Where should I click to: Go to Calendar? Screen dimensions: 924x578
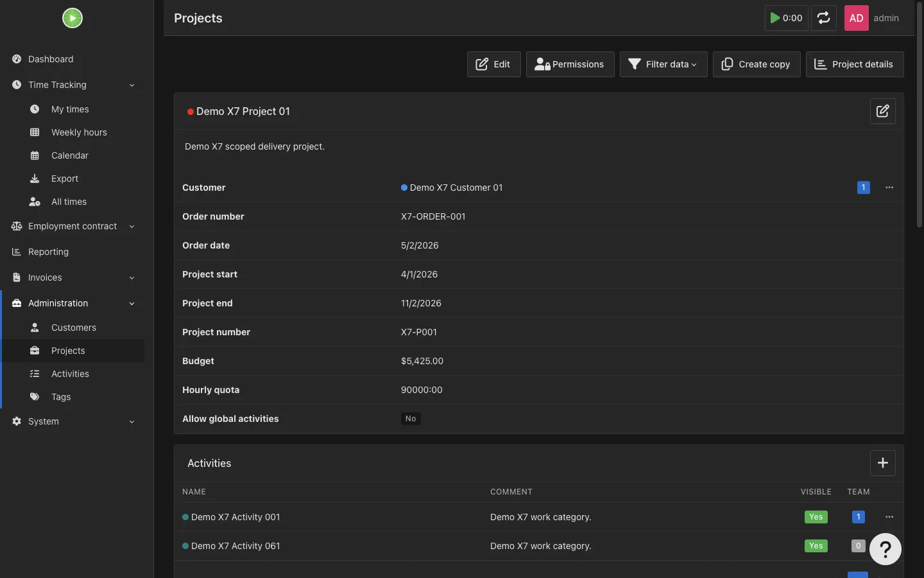pyautogui.click(x=70, y=155)
